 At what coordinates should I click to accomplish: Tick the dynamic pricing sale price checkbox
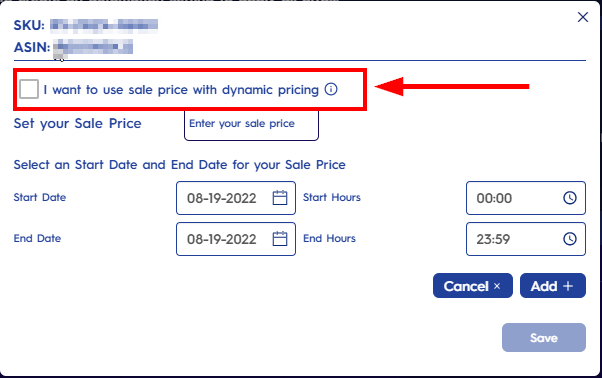click(29, 89)
